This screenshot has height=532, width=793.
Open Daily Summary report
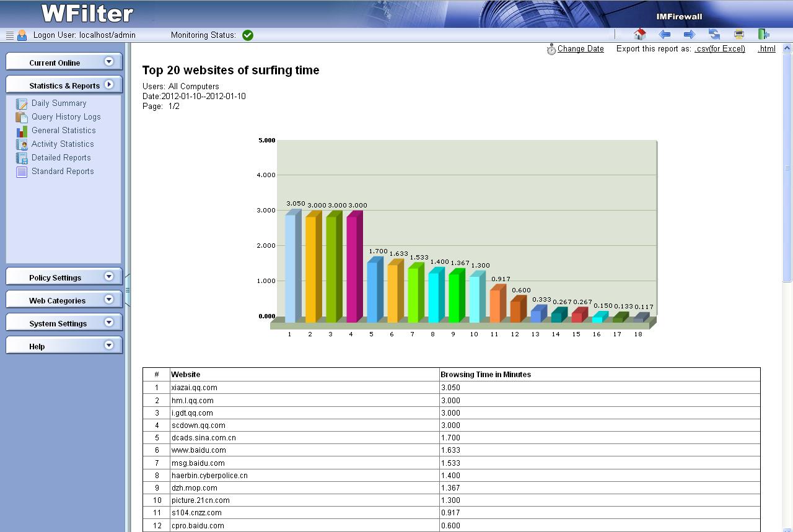(x=59, y=103)
